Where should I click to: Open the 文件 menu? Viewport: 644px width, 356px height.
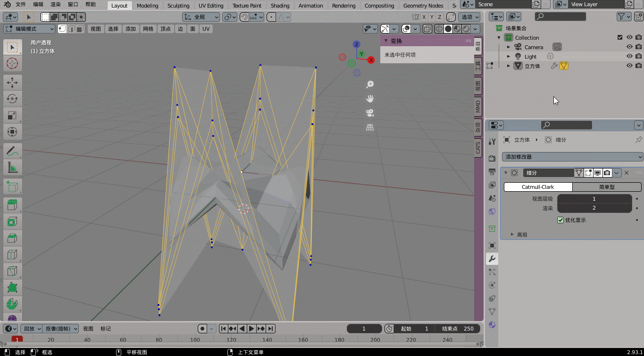click(x=21, y=4)
